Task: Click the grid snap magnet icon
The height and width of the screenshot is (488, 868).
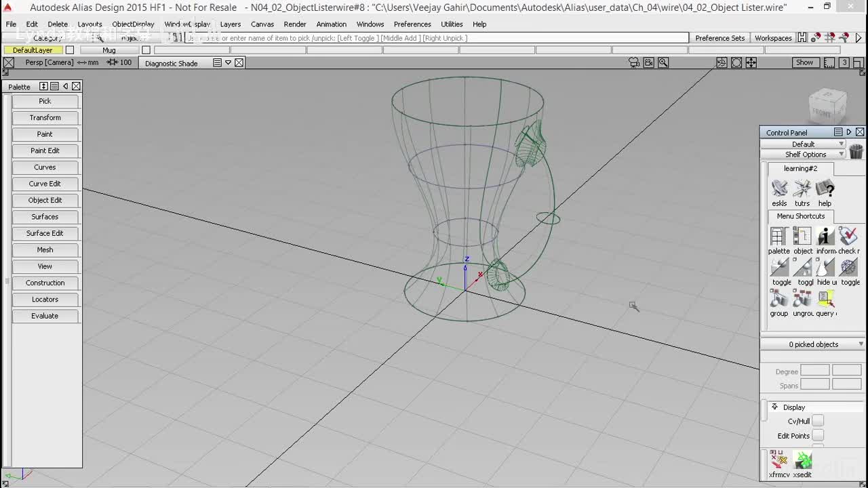Action: pyautogui.click(x=829, y=38)
